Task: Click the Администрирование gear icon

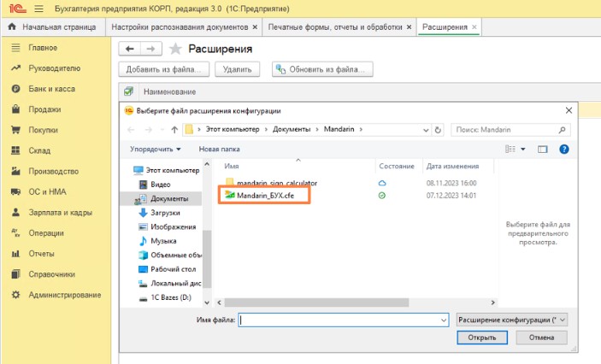Action: coord(15,295)
